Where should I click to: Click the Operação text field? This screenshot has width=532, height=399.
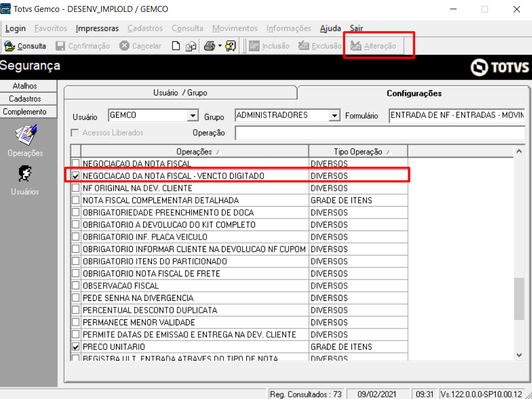click(x=380, y=133)
